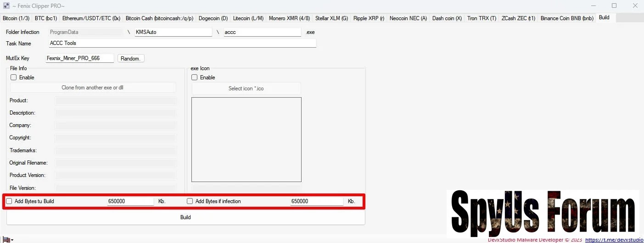Image resolution: width=644 pixels, height=243 pixels.
Task: Open the t.me/devxstudio link
Action: pyautogui.click(x=614, y=240)
